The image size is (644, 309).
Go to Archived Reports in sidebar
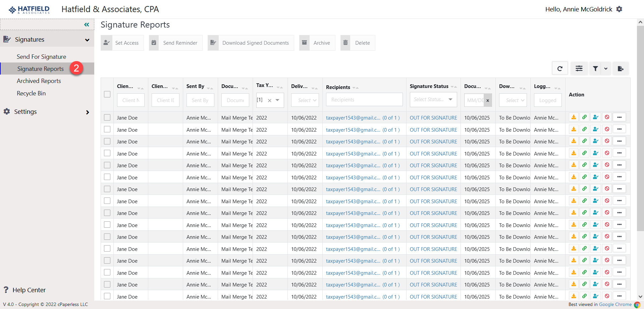point(39,81)
